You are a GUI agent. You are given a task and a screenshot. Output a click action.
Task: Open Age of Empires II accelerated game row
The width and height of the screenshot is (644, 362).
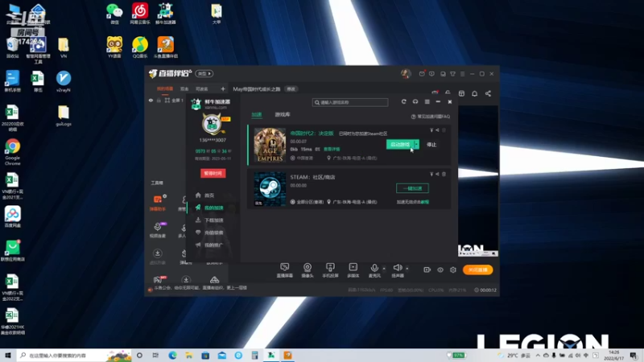[x=349, y=145]
